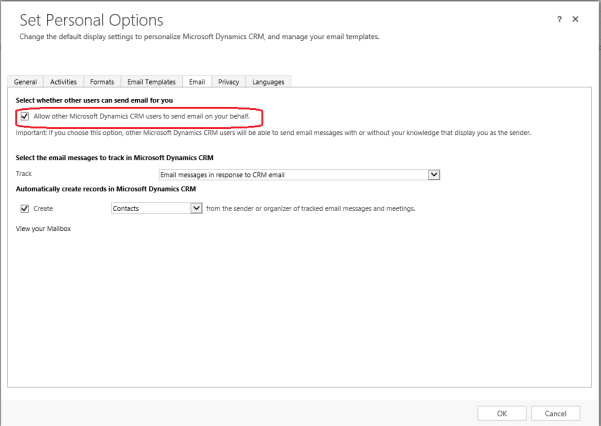Select the Formats tab
The width and height of the screenshot is (601, 426).
tap(102, 82)
